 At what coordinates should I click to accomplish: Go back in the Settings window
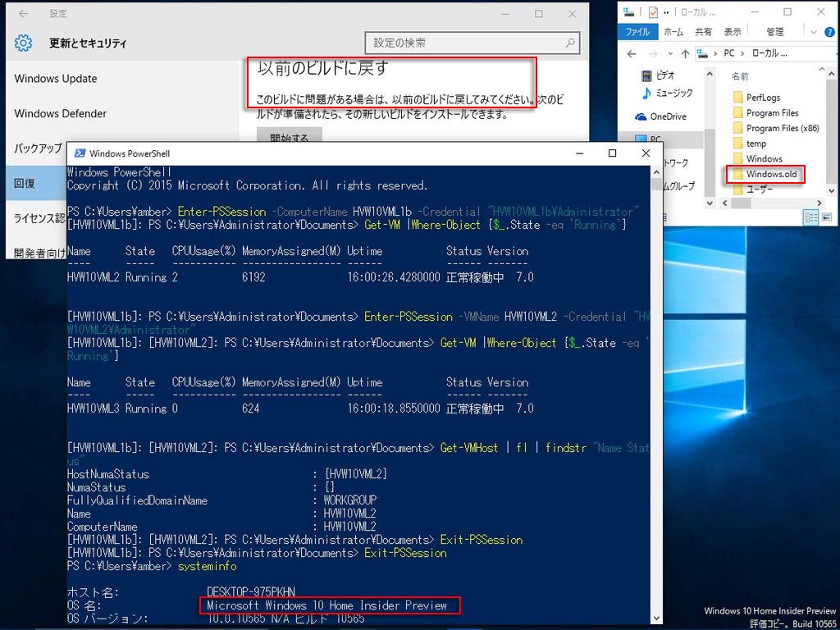23,14
